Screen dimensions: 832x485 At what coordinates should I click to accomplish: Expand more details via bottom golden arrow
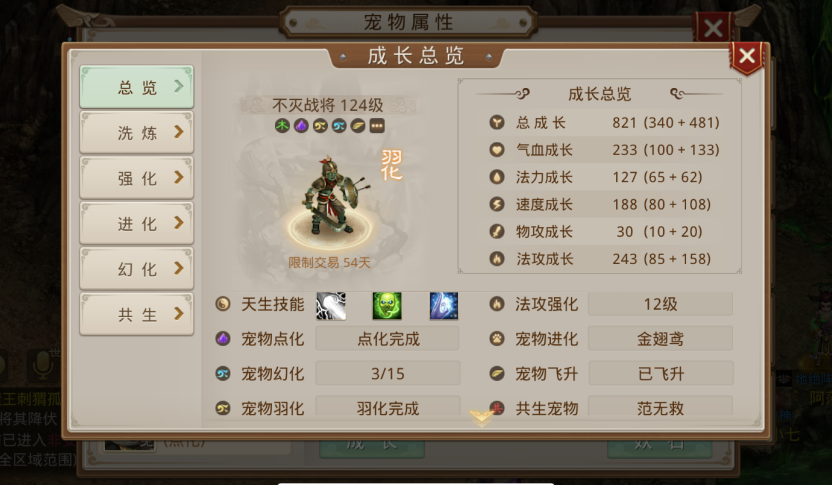481,418
